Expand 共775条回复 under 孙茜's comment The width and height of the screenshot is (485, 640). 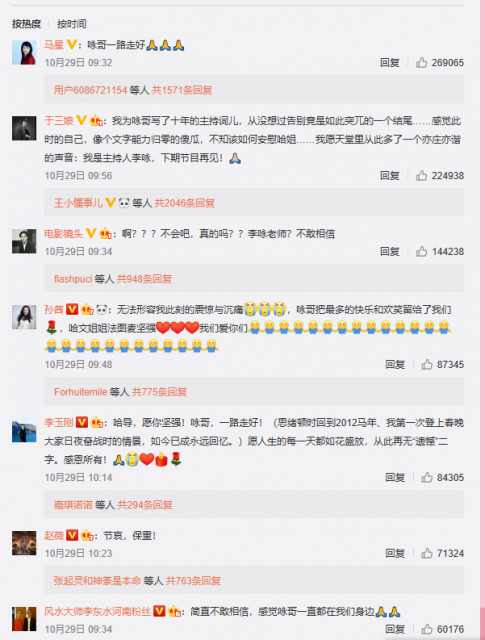coord(159,392)
